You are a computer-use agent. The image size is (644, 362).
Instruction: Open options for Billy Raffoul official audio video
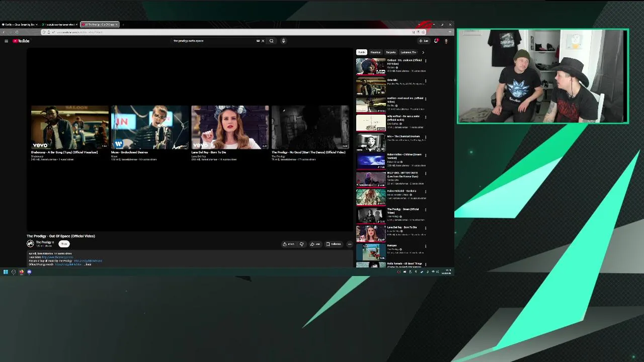pyautogui.click(x=426, y=118)
